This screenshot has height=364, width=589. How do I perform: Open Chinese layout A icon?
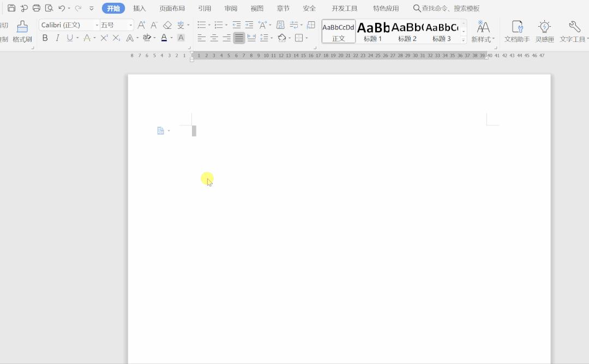(x=262, y=25)
